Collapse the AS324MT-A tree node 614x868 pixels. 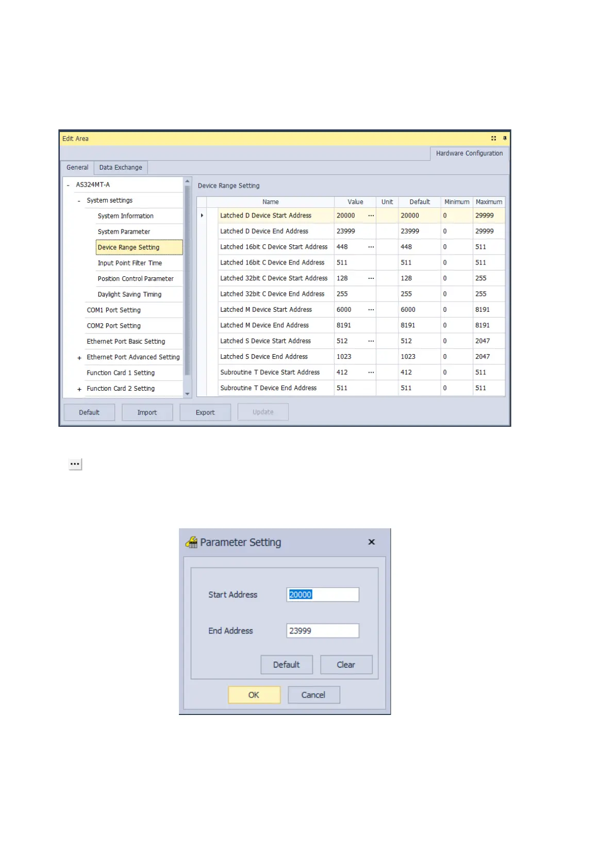[68, 185]
